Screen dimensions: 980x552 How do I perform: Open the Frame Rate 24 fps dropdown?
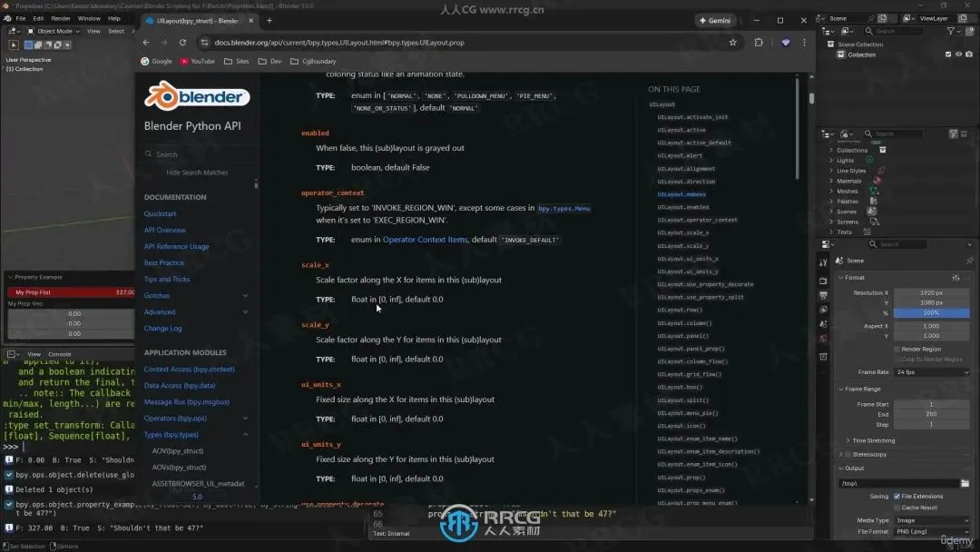(x=931, y=372)
